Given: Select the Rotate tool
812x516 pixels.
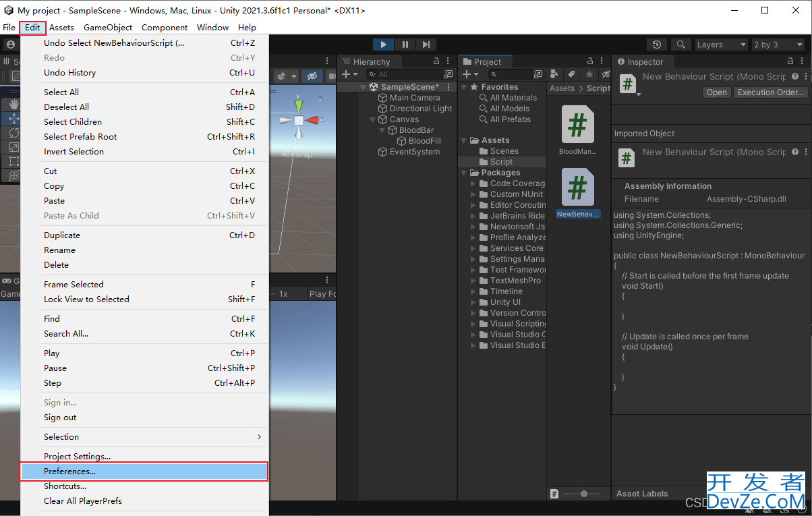Looking at the screenshot, I should (13, 132).
